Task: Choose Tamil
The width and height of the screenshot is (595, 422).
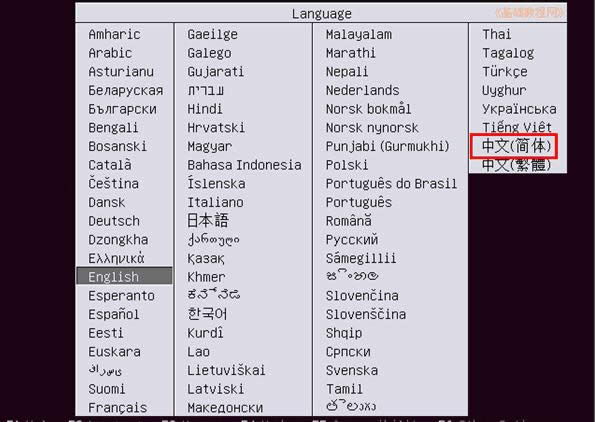Action: click(x=345, y=389)
